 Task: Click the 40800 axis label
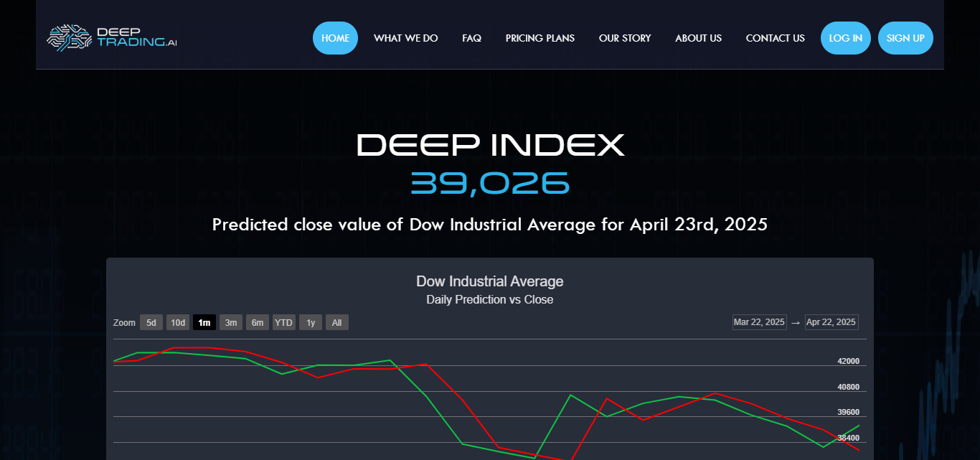click(x=848, y=387)
